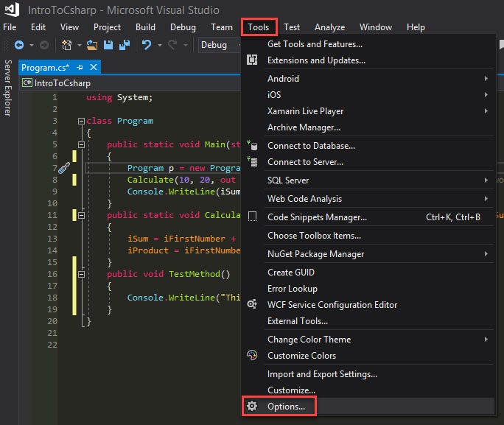
Task: Click the Open File folder icon
Action: coord(92,45)
